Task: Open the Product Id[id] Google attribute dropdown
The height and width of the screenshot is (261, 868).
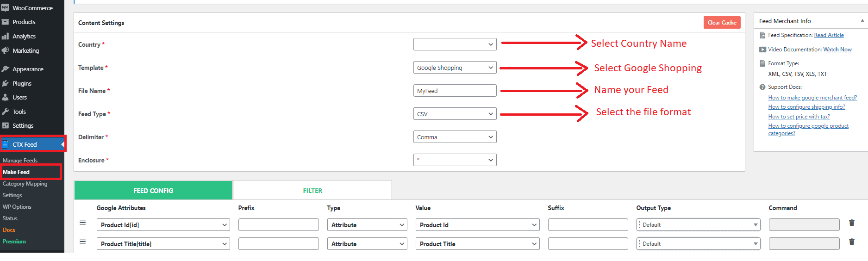Action: point(163,225)
